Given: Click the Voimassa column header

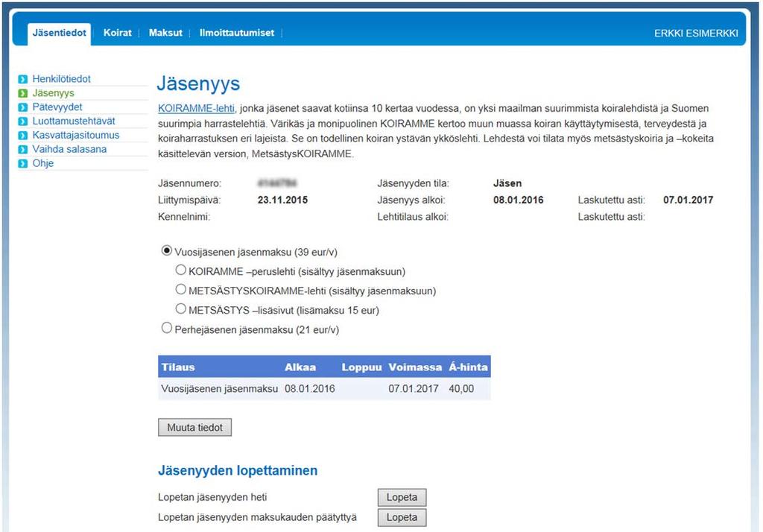Looking at the screenshot, I should [x=415, y=367].
